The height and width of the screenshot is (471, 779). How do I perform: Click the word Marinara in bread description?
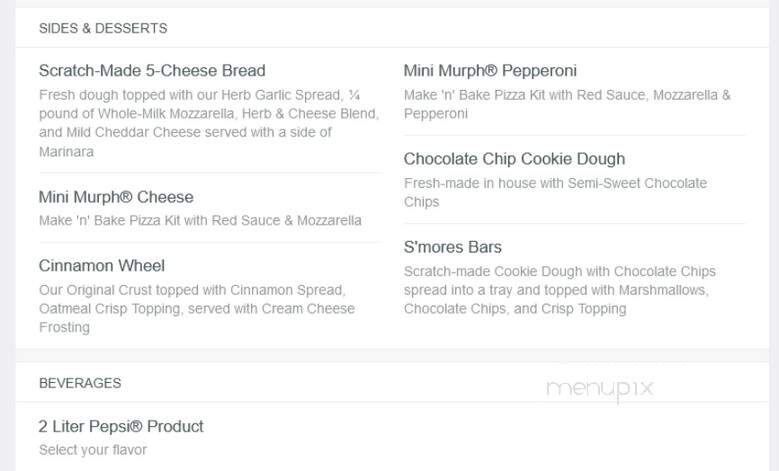click(x=67, y=152)
